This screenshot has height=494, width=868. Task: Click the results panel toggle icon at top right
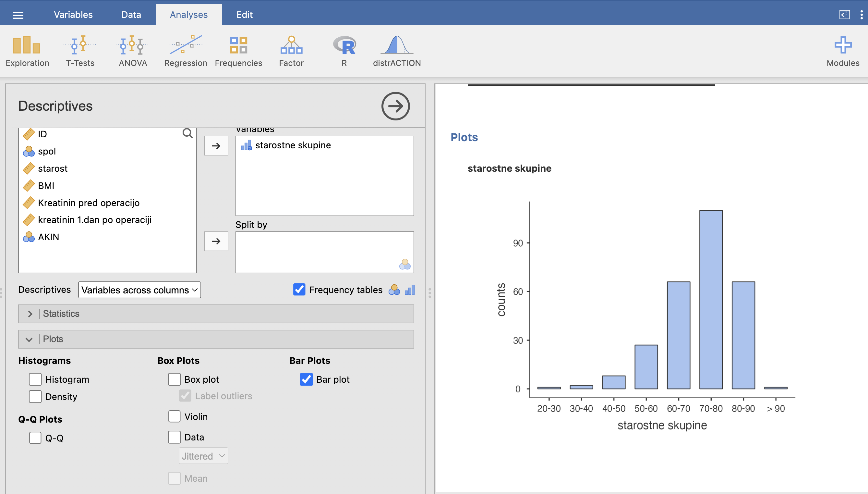pos(844,15)
